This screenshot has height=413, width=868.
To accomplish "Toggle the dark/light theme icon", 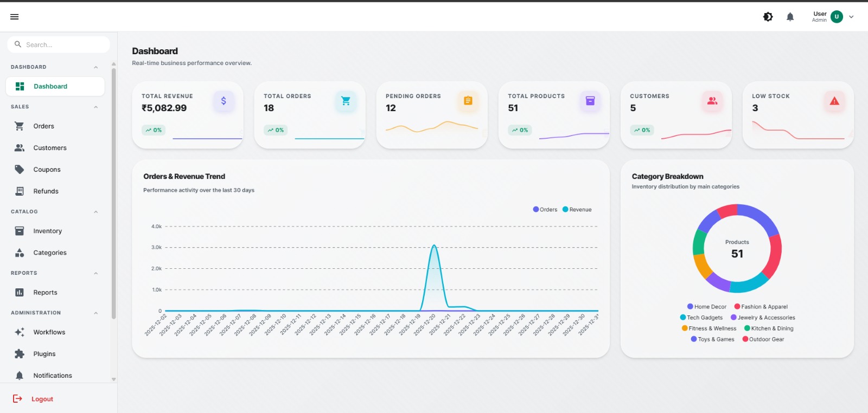I will pyautogui.click(x=768, y=17).
